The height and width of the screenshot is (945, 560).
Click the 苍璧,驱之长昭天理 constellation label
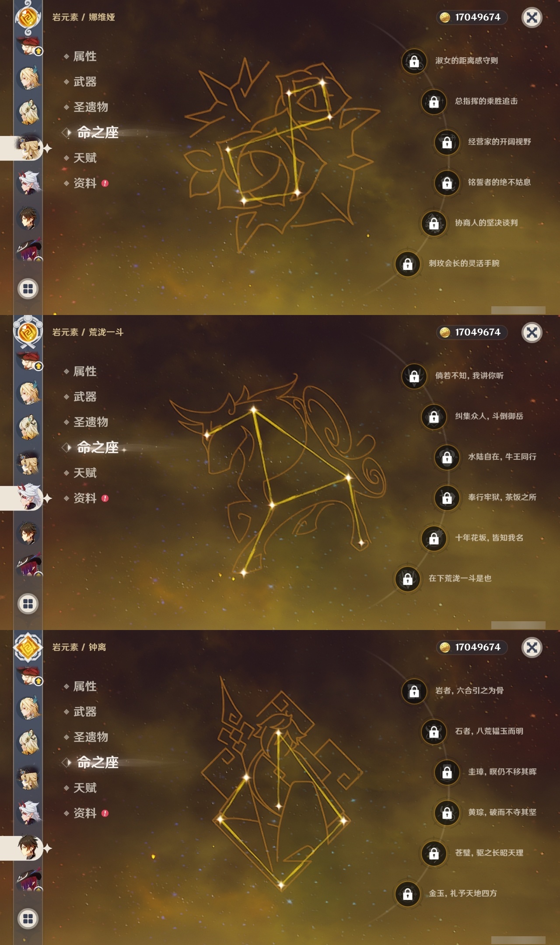click(x=489, y=853)
